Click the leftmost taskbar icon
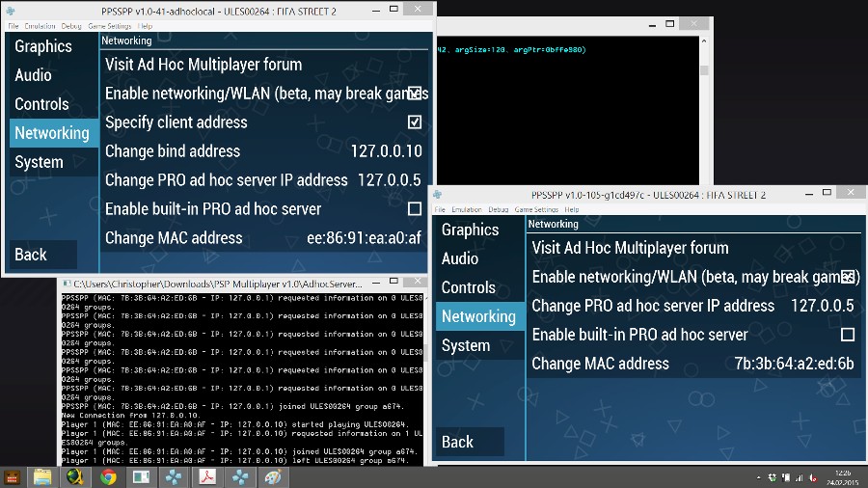 [x=13, y=477]
